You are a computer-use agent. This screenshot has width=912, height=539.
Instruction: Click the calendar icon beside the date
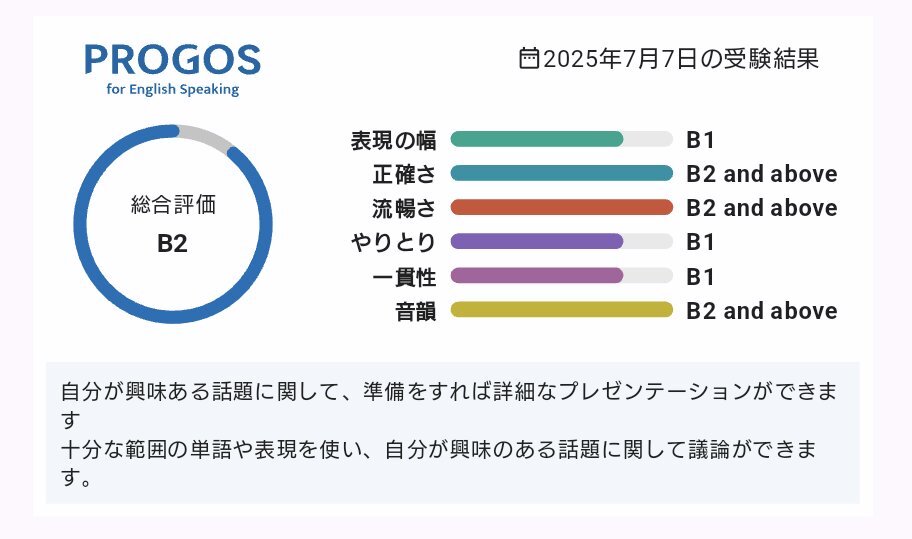point(529,58)
